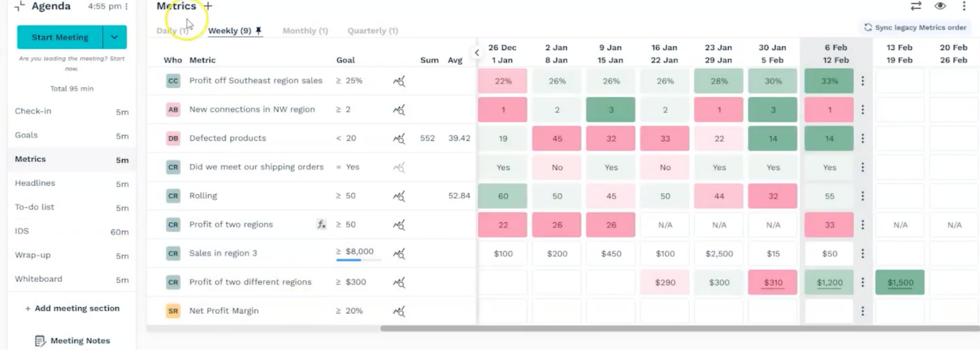This screenshot has width=980, height=351.
Task: Click the plus icon next to Metrics
Action: pos(208,6)
